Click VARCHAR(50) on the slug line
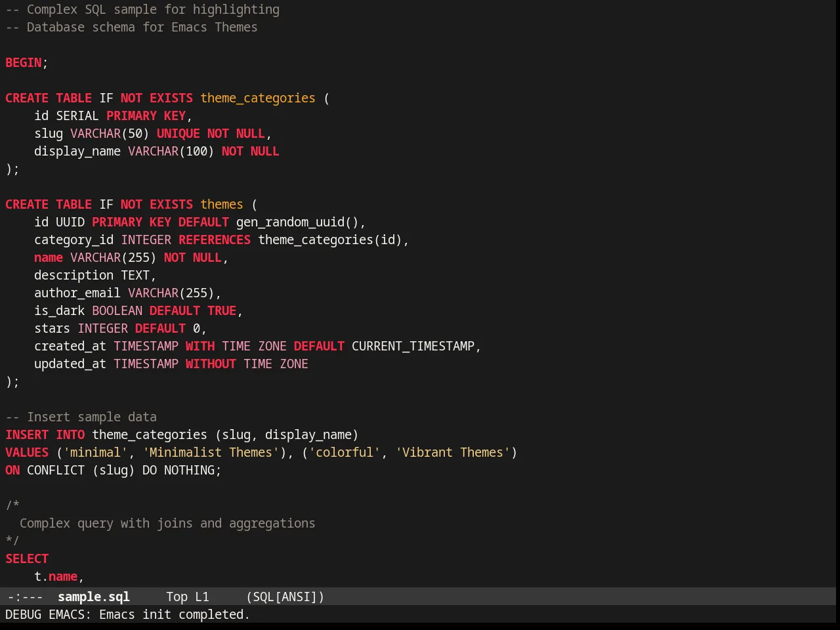The width and height of the screenshot is (840, 630). tap(110, 133)
